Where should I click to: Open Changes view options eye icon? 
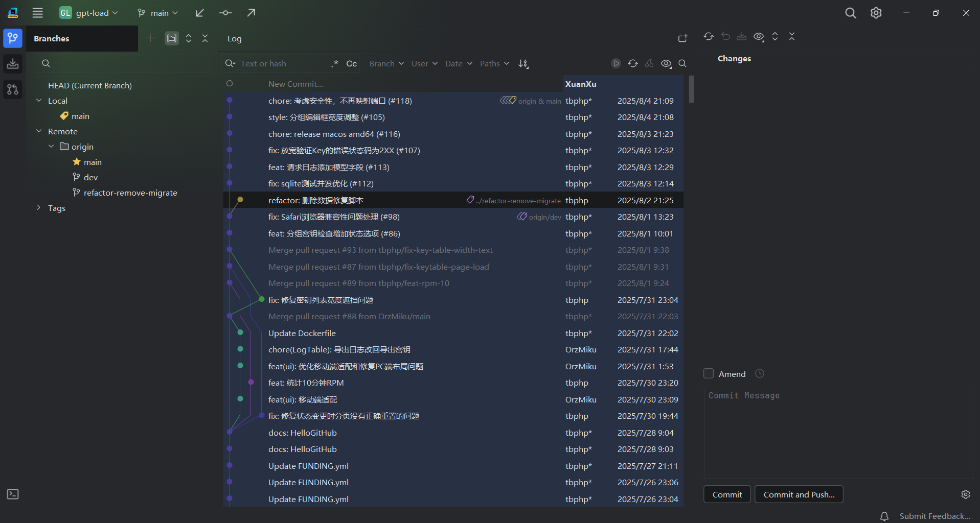click(759, 36)
